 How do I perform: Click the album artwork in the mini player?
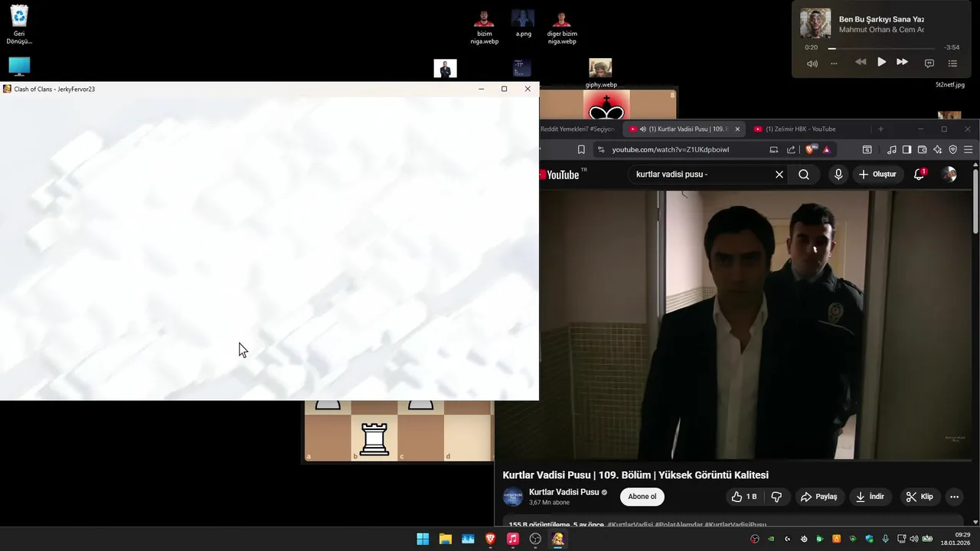[x=815, y=24]
